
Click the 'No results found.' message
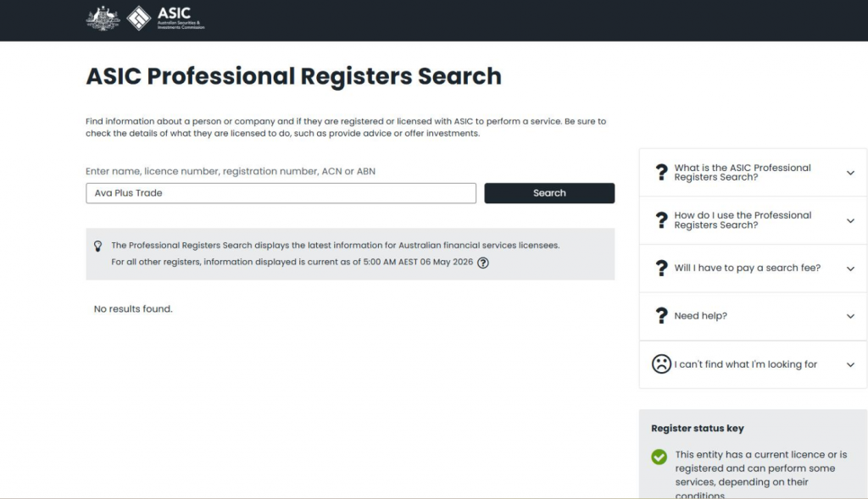point(133,308)
